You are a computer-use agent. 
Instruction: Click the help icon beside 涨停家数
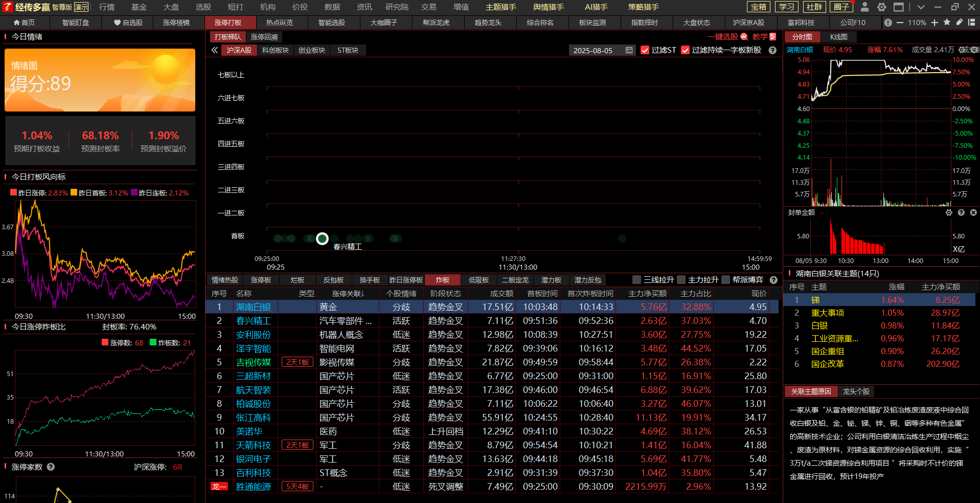pos(51,467)
